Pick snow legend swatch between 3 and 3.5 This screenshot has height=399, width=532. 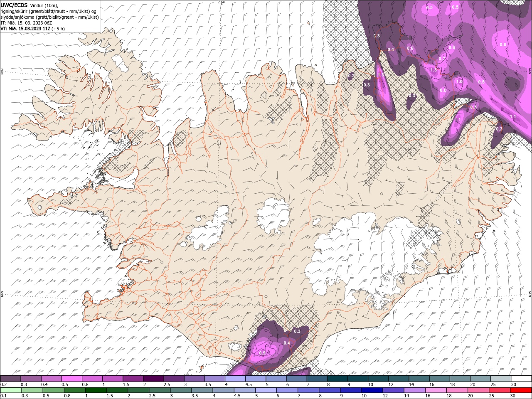click(x=195, y=378)
